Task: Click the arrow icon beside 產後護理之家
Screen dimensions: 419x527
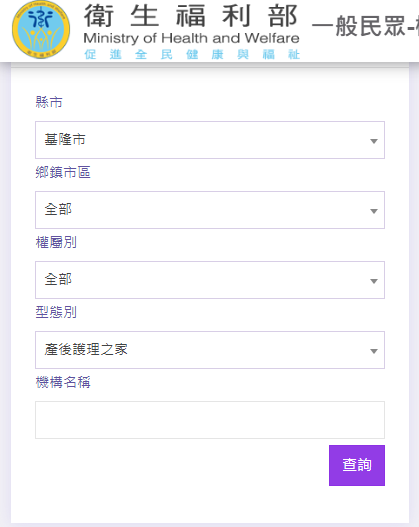Action: click(374, 351)
